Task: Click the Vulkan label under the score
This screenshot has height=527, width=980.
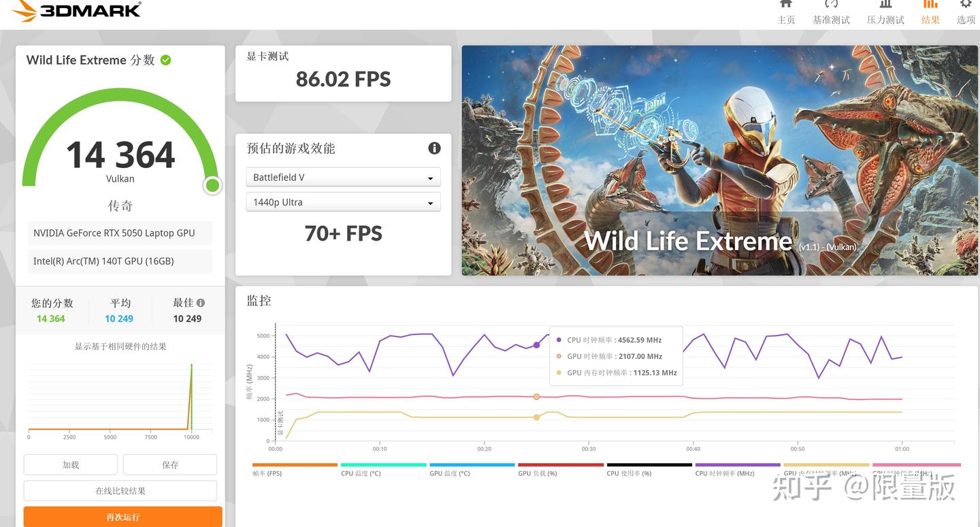Action: point(120,179)
